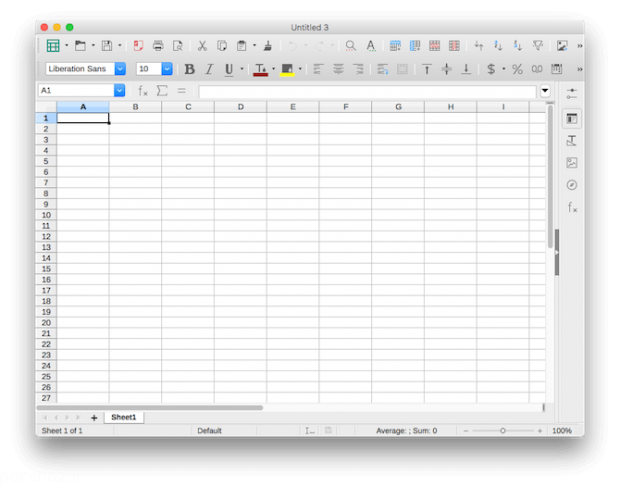
Task: Toggle Print Preview
Action: (x=178, y=46)
